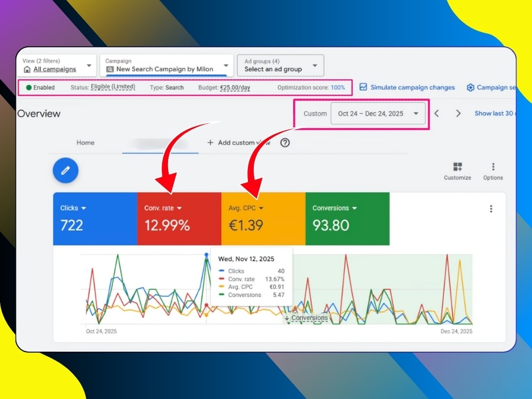Click the Campaign settings gear icon
The width and height of the screenshot is (532, 399).
pos(470,87)
